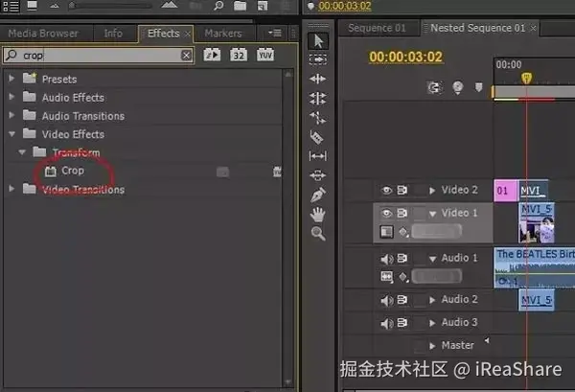Mute Audio 2 track speaker

pyautogui.click(x=387, y=300)
